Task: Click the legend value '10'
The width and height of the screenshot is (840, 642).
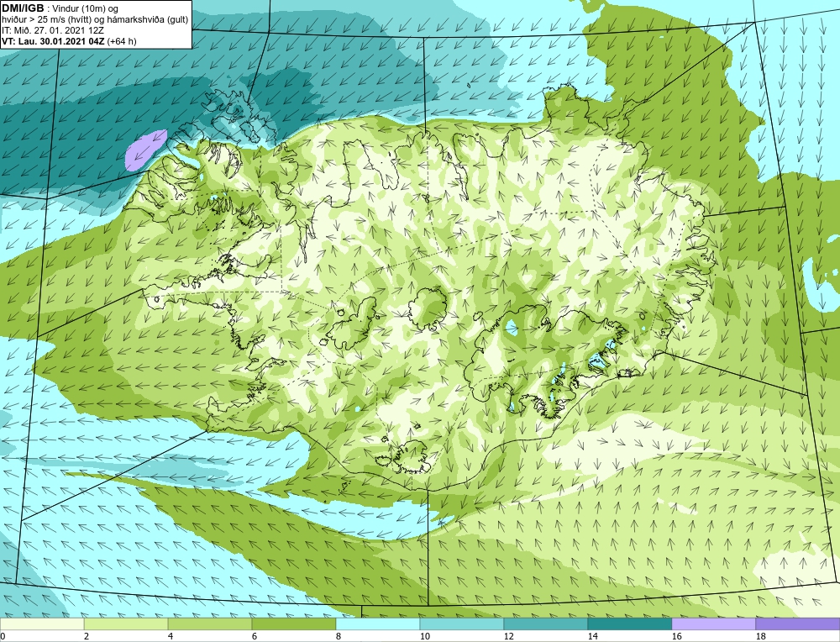Action: pos(424,636)
